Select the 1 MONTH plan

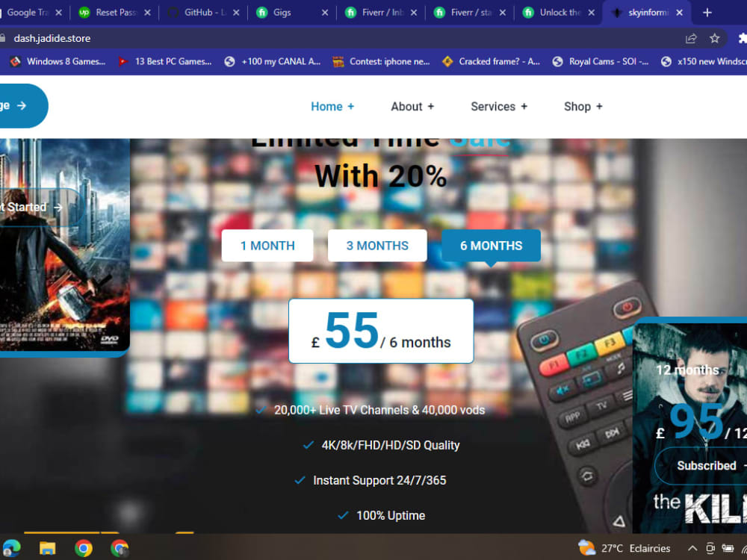[x=267, y=246]
